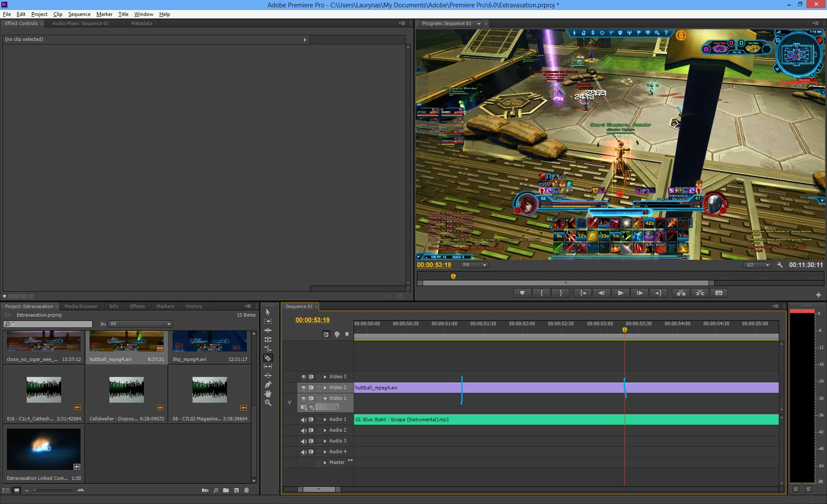Select the Pen tool

point(268,385)
